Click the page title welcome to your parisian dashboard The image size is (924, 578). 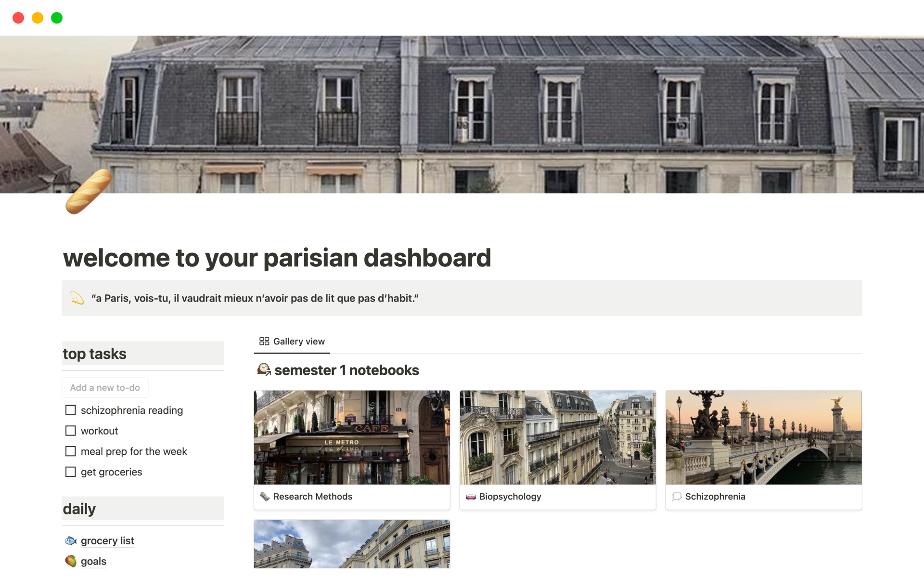pyautogui.click(x=277, y=258)
